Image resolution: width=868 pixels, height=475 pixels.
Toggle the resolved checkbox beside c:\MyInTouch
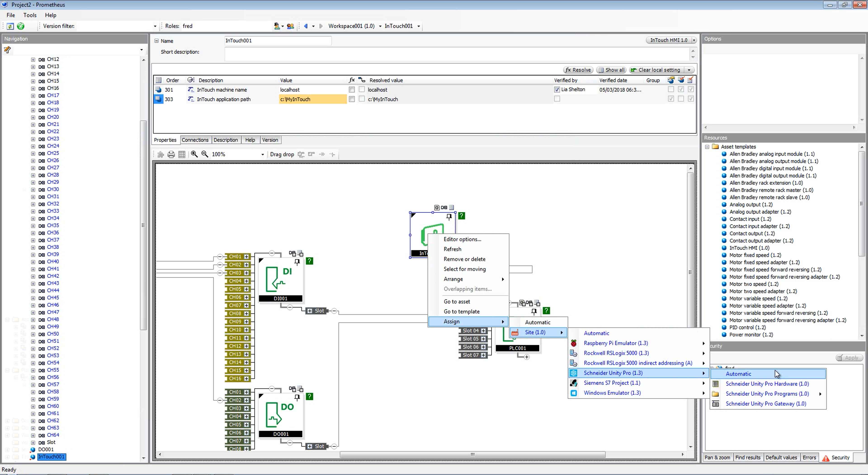click(362, 99)
